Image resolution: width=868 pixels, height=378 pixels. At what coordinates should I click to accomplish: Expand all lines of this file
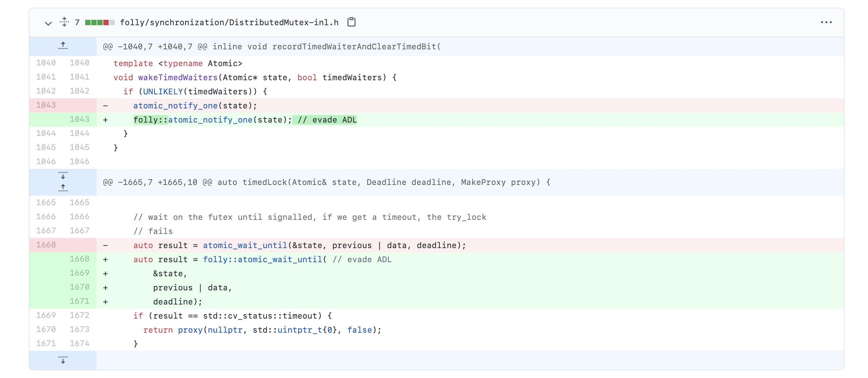(64, 22)
